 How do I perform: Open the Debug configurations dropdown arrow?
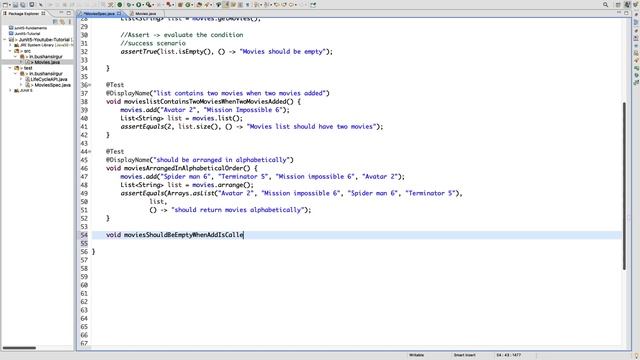click(x=133, y=5)
